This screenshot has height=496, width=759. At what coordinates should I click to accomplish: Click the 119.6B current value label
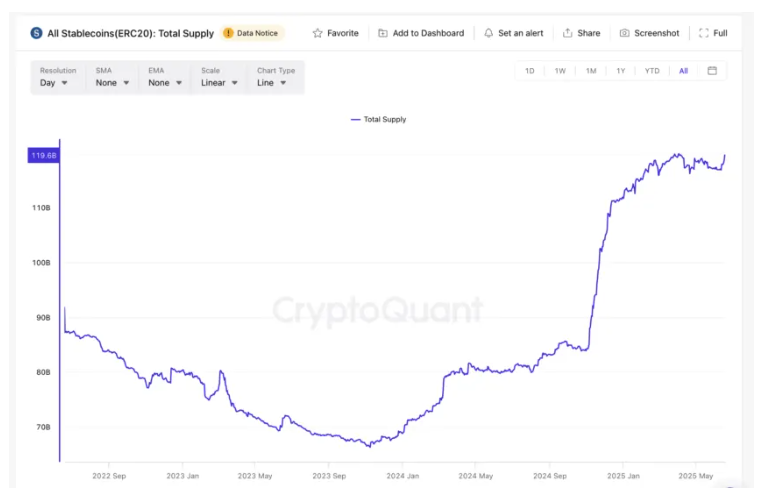44,155
